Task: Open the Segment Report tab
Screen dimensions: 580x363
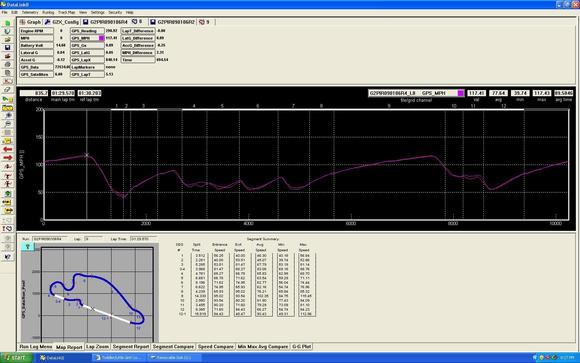Action: (131, 347)
